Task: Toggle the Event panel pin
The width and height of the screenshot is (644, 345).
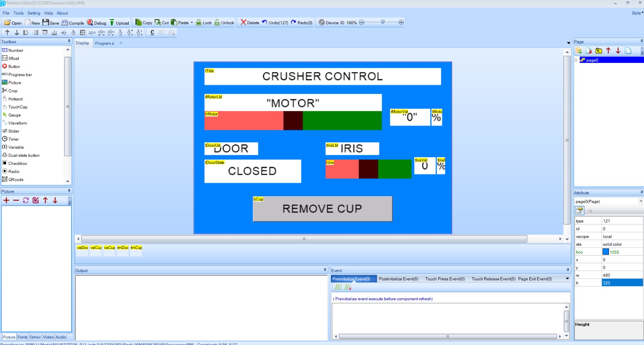Action: pos(568,270)
